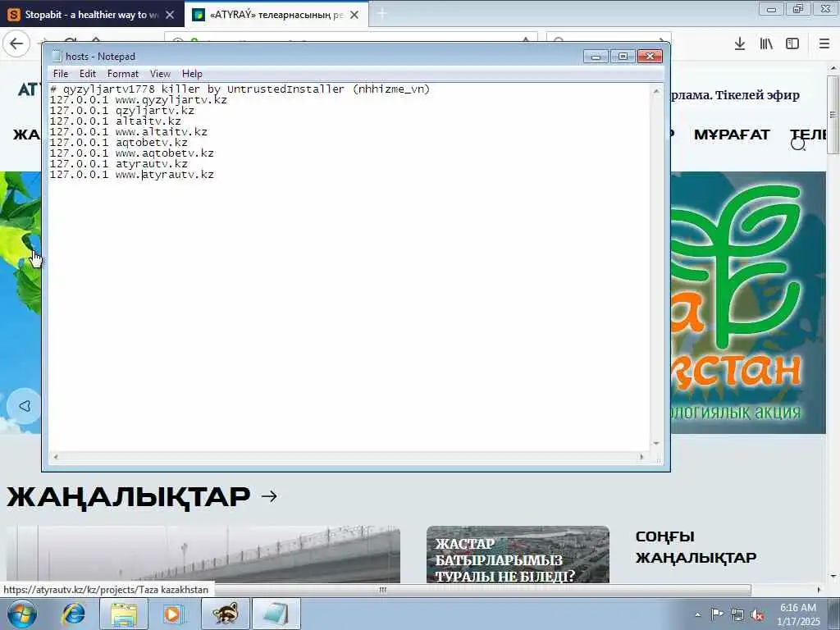The image size is (840, 630).
Task: Click the browser page horizontal scrollbar thumb
Action: point(382,590)
